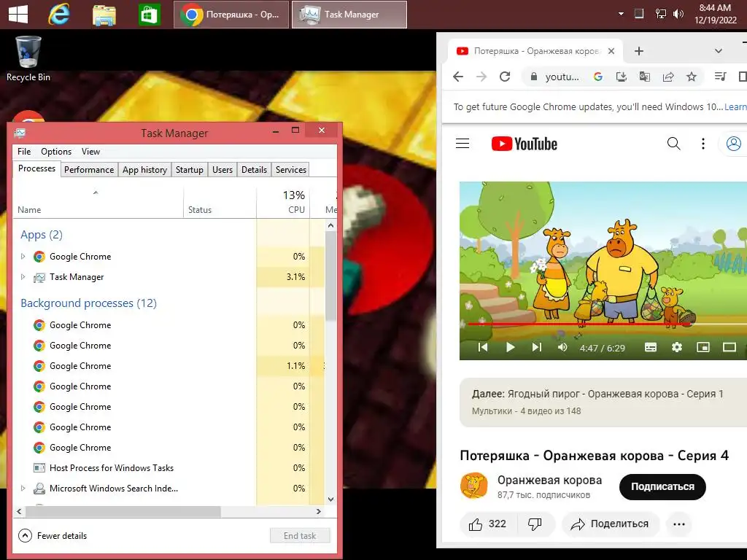
Task: Click Оранжевая корова channel avatar
Action: pos(473,486)
